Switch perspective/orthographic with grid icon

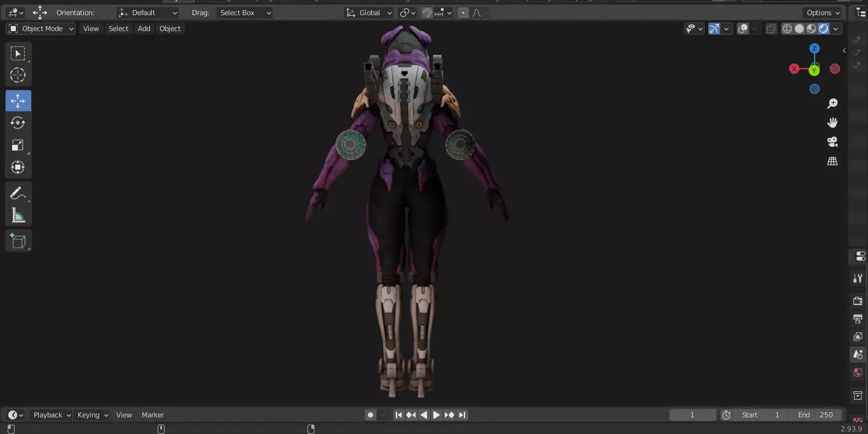coord(832,161)
